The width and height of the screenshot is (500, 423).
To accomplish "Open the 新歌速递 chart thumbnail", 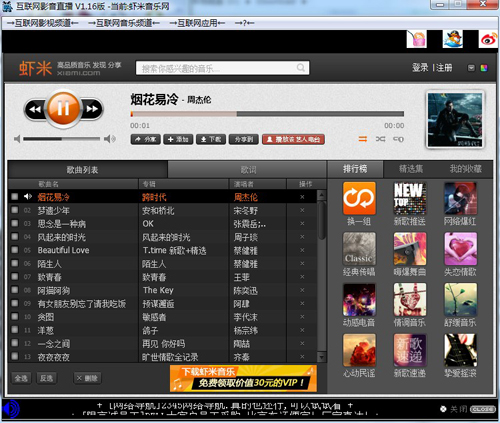I will pos(410,350).
